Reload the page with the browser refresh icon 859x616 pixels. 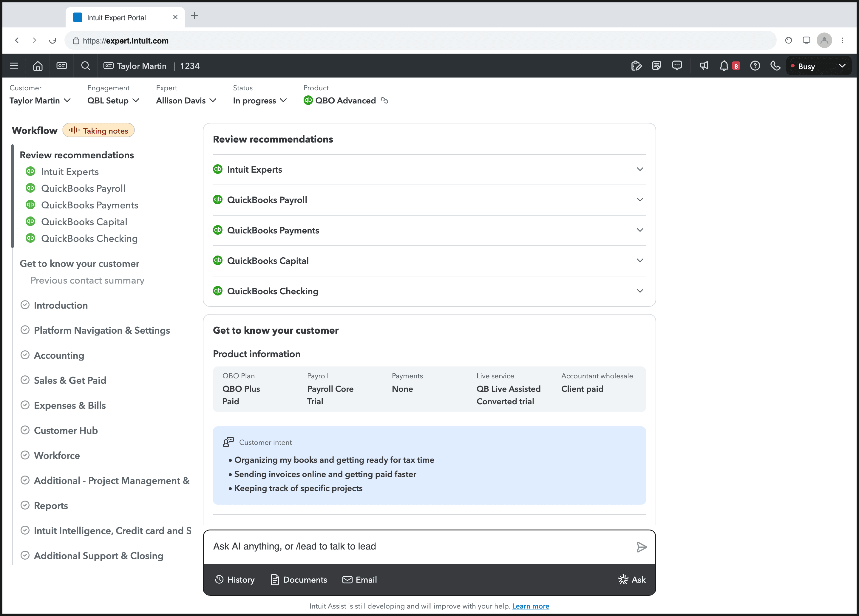(53, 40)
